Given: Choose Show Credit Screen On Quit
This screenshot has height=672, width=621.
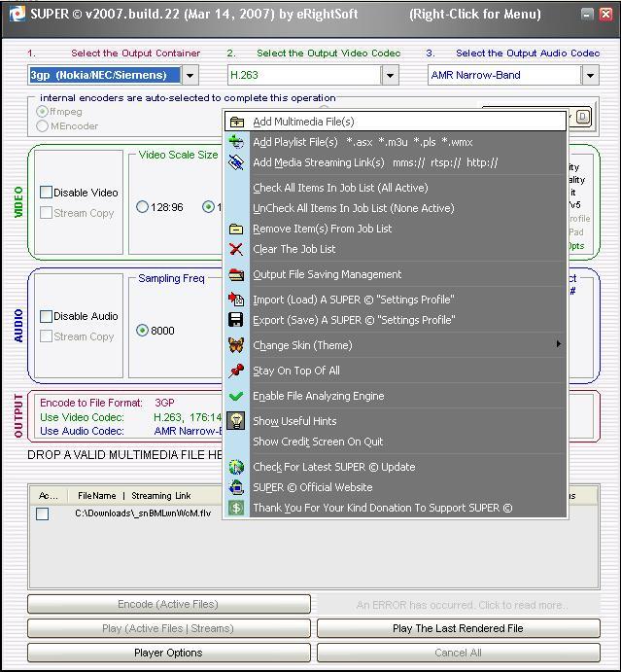Looking at the screenshot, I should coord(396,442).
